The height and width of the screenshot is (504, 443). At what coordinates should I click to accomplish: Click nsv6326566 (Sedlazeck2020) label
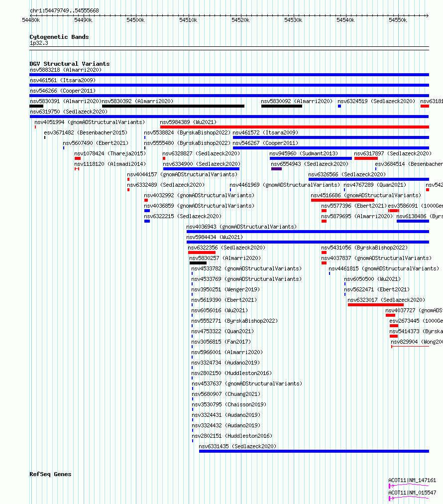coord(347,174)
